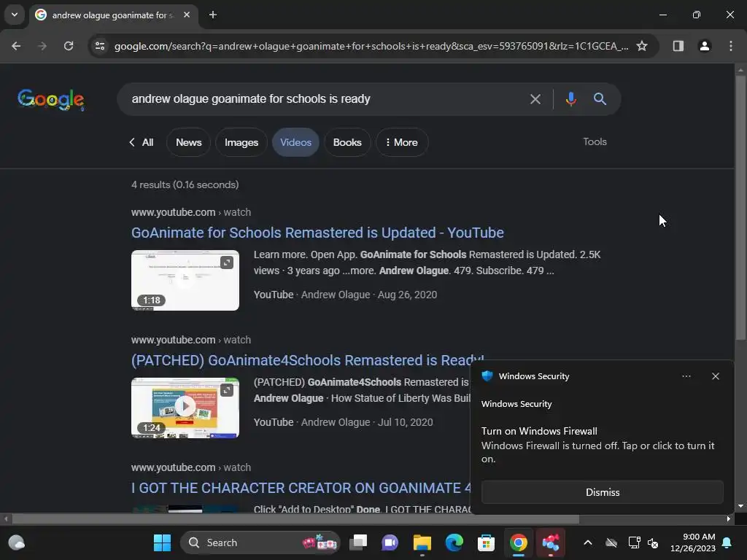
Task: Go to the Google homepage logo
Action: click(x=51, y=99)
